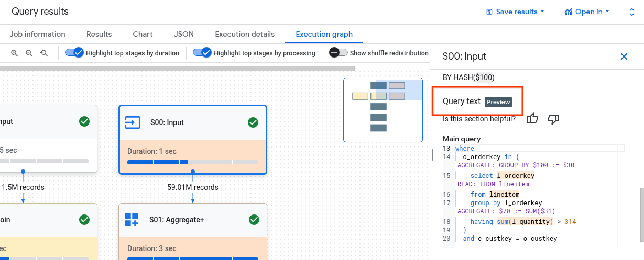The image size is (644, 260).
Task: Open the Open in dropdown menu
Action: pos(586,12)
